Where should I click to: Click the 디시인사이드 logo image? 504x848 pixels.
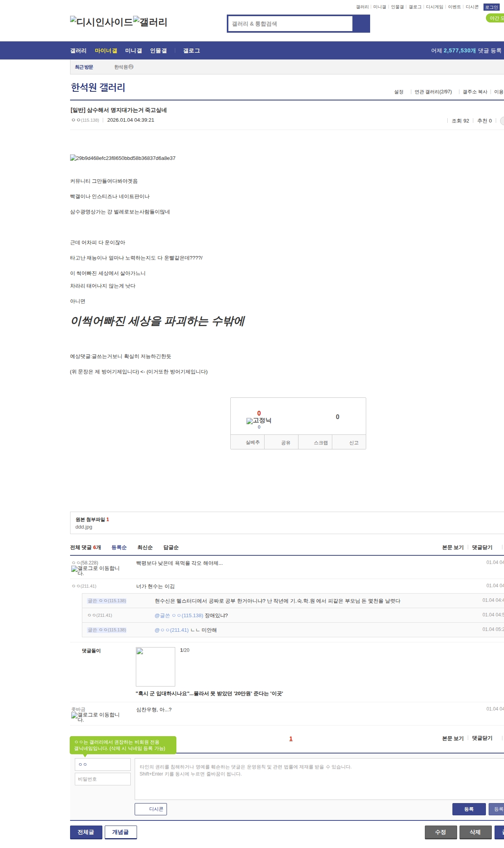pyautogui.click(x=101, y=22)
